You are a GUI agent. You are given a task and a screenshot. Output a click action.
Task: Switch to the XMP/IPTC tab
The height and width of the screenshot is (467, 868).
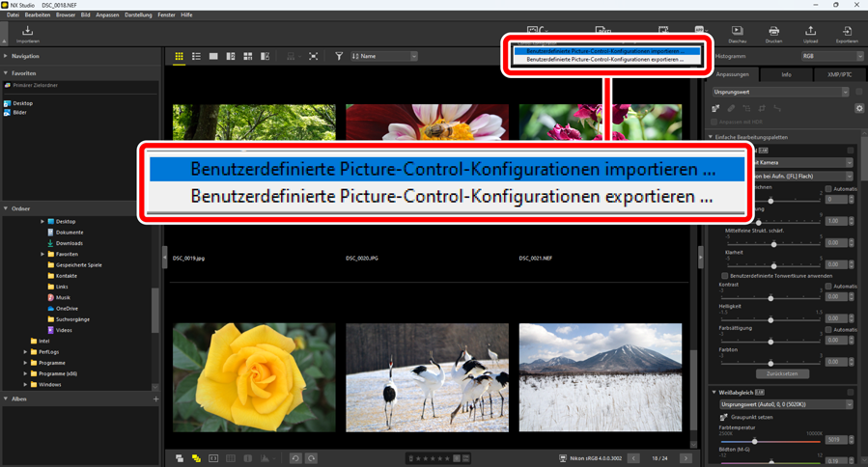[x=839, y=73]
